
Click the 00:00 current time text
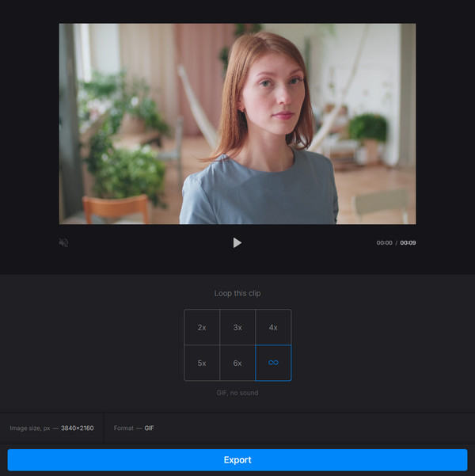384,242
